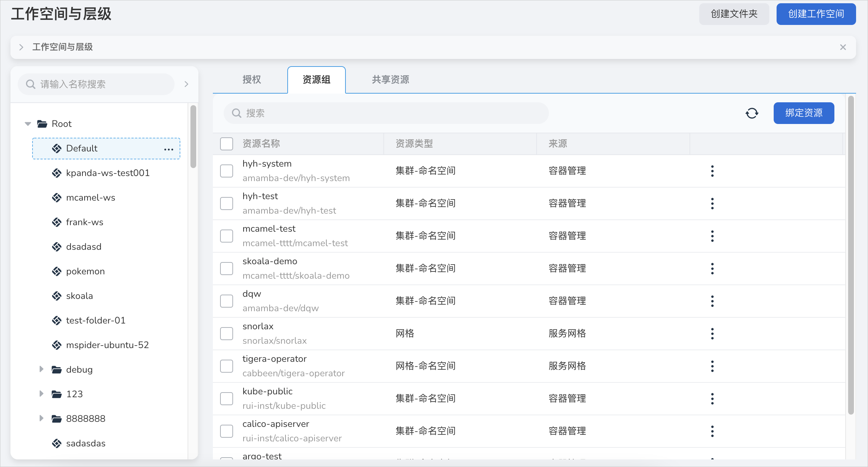Click the 创建文件夹 button
Viewport: 868px width, 467px height.
tap(734, 14)
